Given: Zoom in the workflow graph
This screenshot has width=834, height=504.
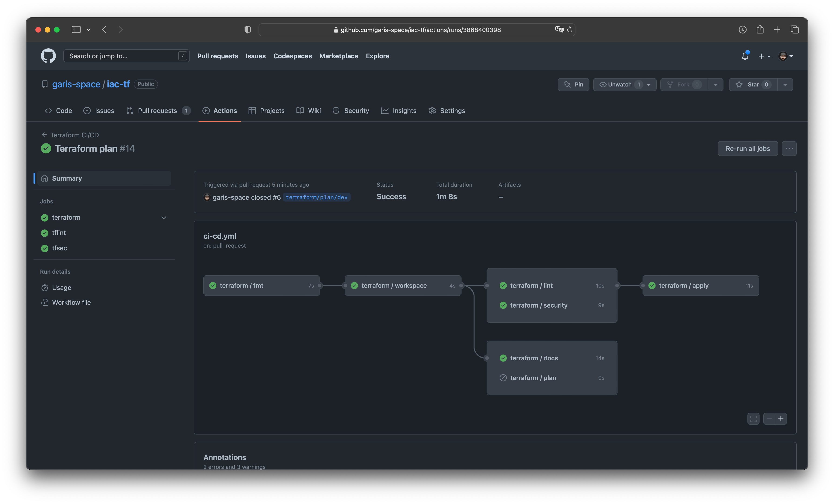Looking at the screenshot, I should point(780,419).
